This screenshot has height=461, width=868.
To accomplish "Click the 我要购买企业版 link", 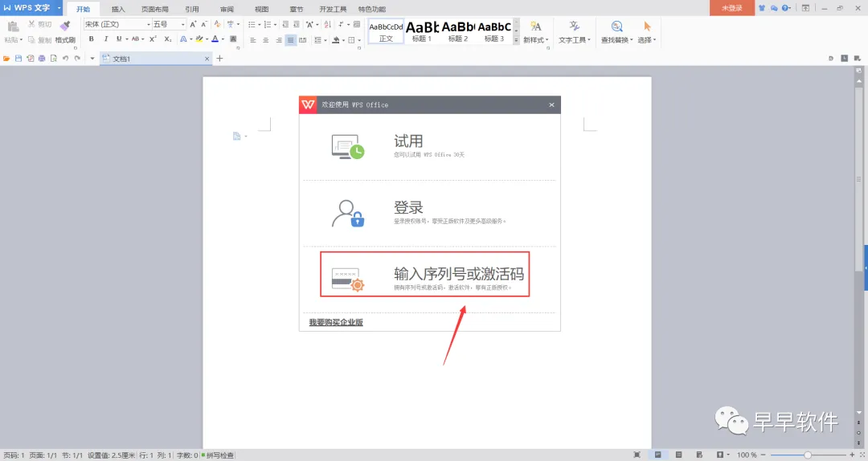I will [336, 322].
